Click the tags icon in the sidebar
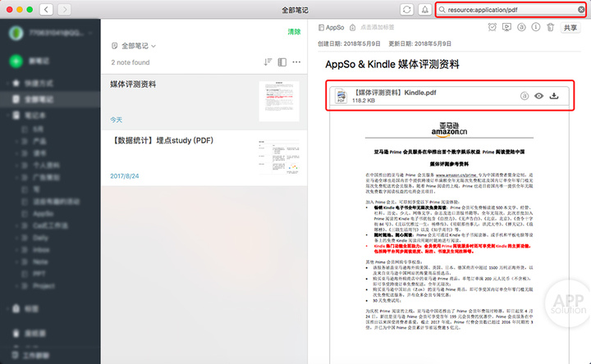Image resolution: width=591 pixels, height=364 pixels. [x=16, y=309]
